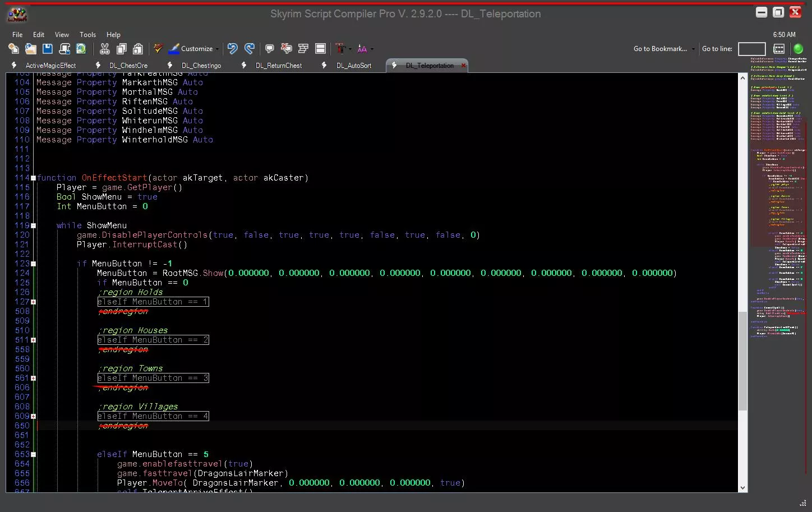Expand the folded block at line 127
This screenshot has height=512, width=812.
[x=33, y=302]
